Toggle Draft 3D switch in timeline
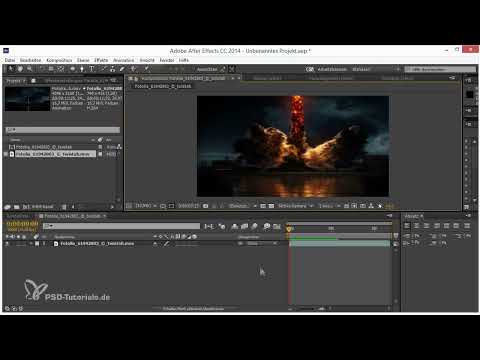This screenshot has width=480, height=360. click(x=222, y=226)
